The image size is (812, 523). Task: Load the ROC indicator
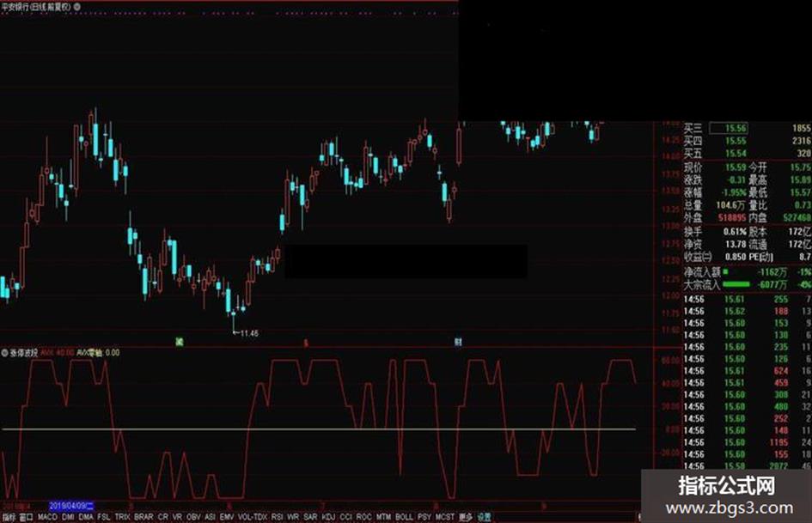364,517
